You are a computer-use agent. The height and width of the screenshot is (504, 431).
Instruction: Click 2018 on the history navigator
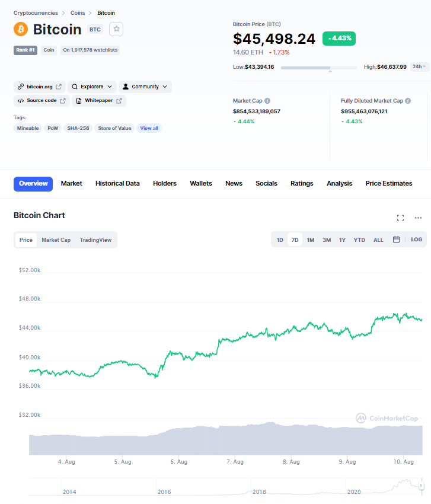(259, 492)
